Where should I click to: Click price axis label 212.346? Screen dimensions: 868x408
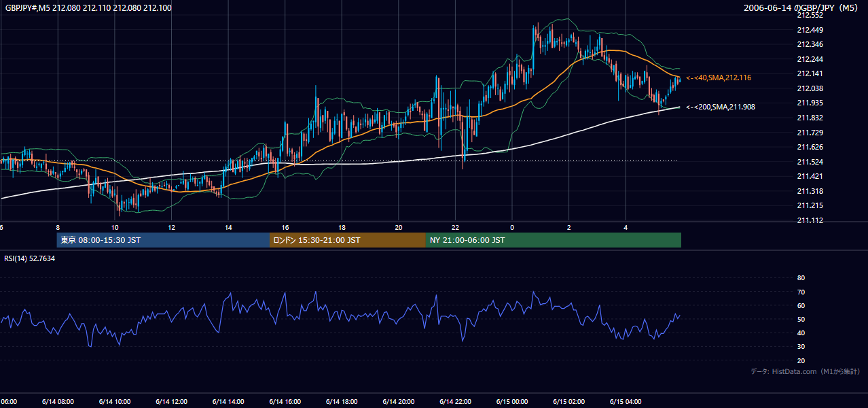pyautogui.click(x=810, y=44)
